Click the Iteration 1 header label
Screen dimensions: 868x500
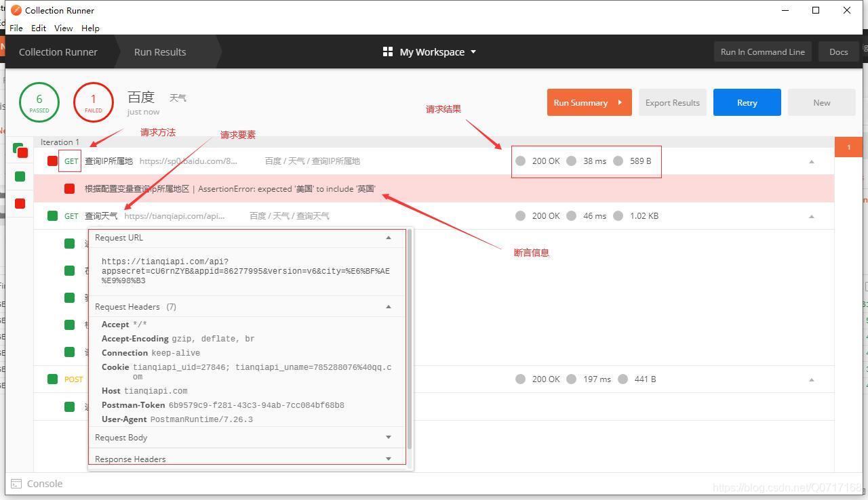pos(60,142)
